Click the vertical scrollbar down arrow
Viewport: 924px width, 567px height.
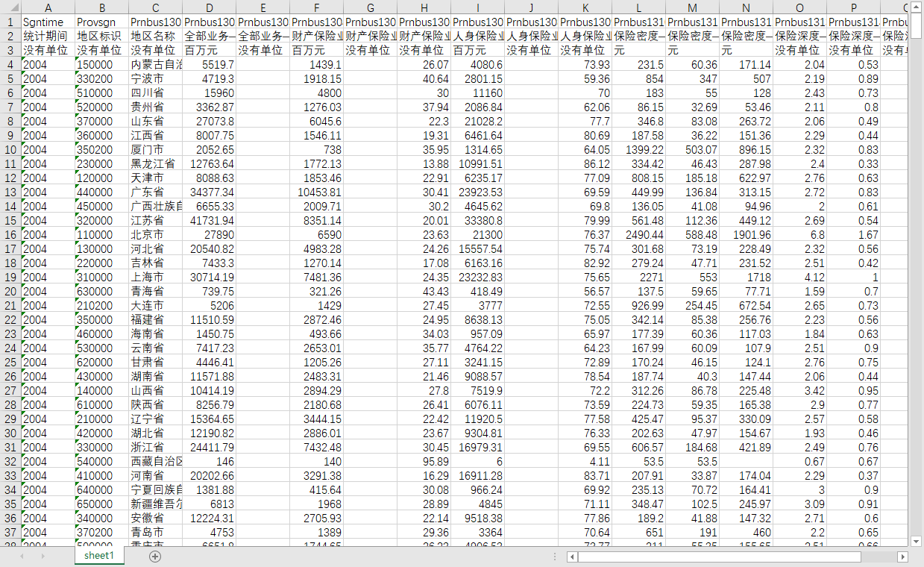(917, 541)
